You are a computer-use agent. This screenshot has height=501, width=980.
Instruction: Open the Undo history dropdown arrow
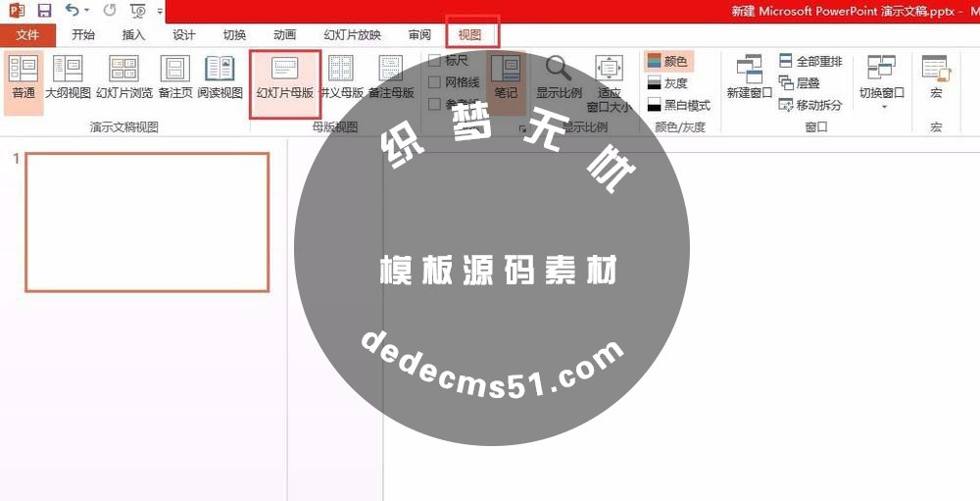(x=87, y=11)
